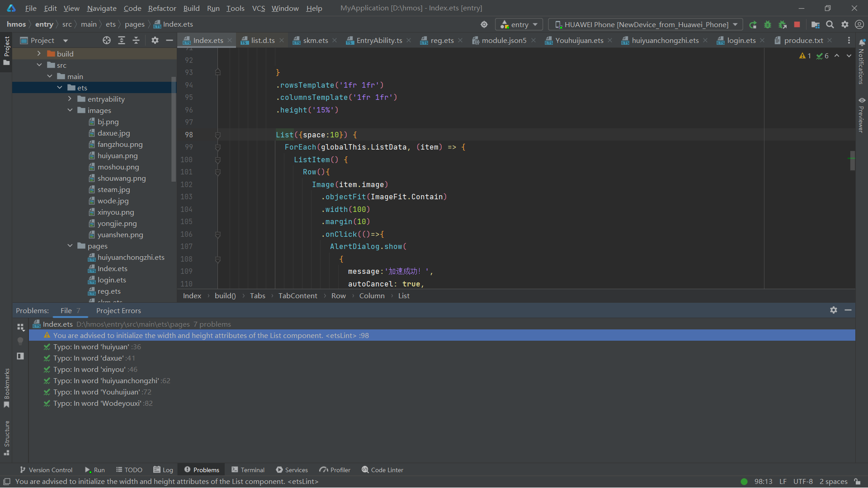Select the List component warning row

[442, 335]
